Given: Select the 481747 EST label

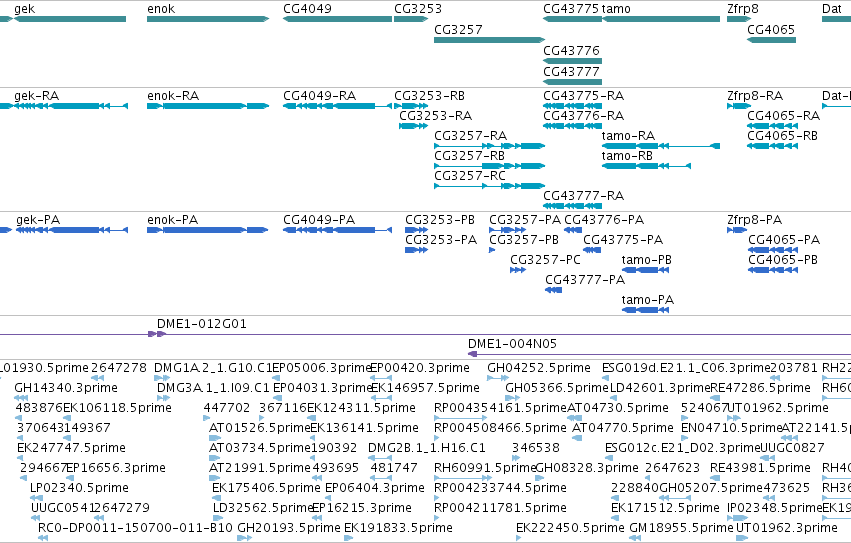Looking at the screenshot, I should pos(394,468).
